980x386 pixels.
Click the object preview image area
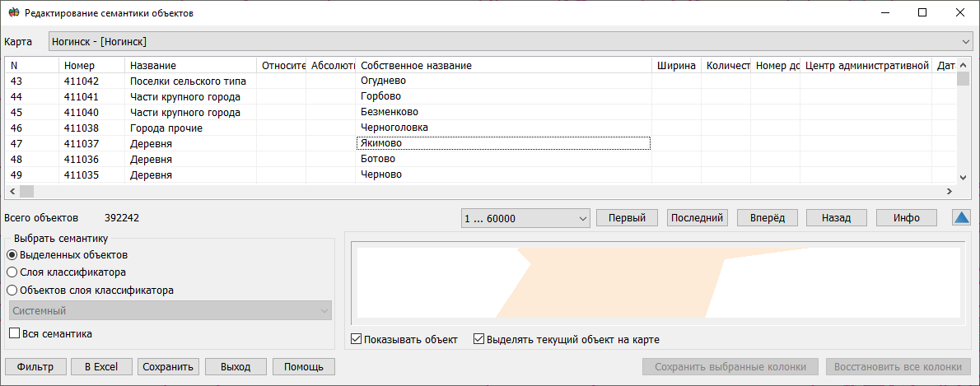tap(659, 283)
